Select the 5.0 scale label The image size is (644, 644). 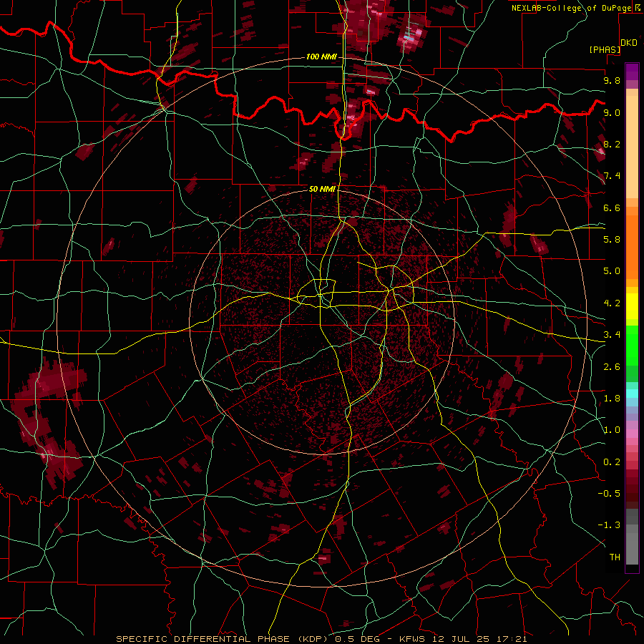[612, 271]
